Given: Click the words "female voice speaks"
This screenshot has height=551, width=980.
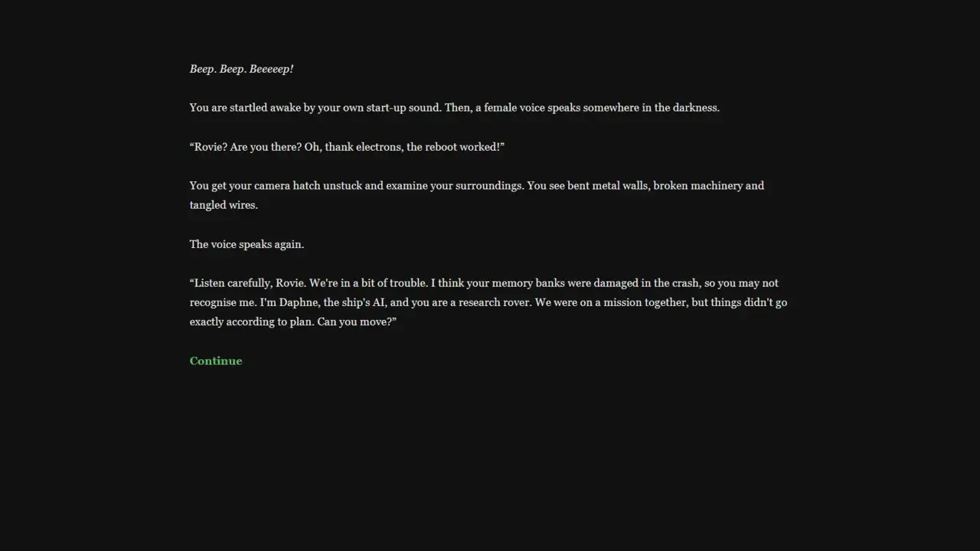Looking at the screenshot, I should pos(531,108).
